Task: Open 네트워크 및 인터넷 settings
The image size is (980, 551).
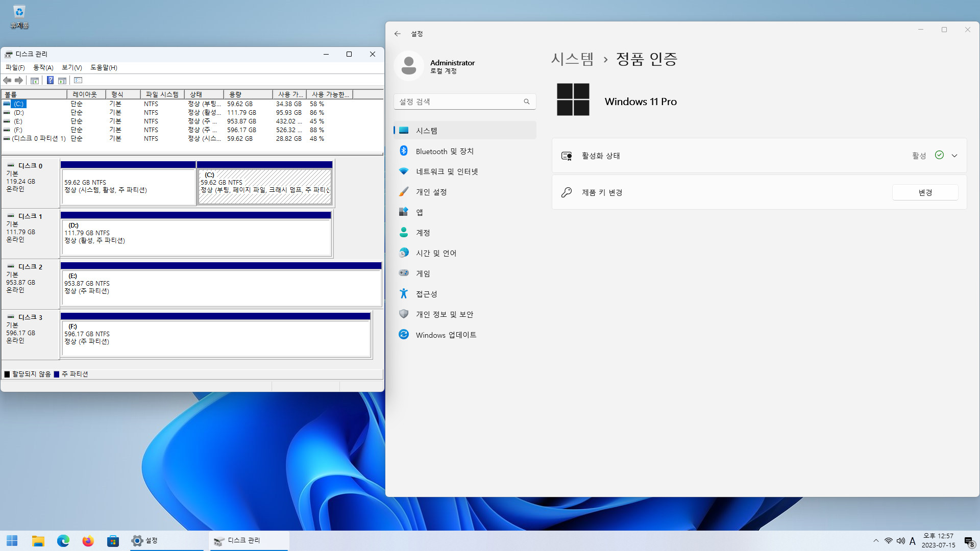Action: (464, 171)
